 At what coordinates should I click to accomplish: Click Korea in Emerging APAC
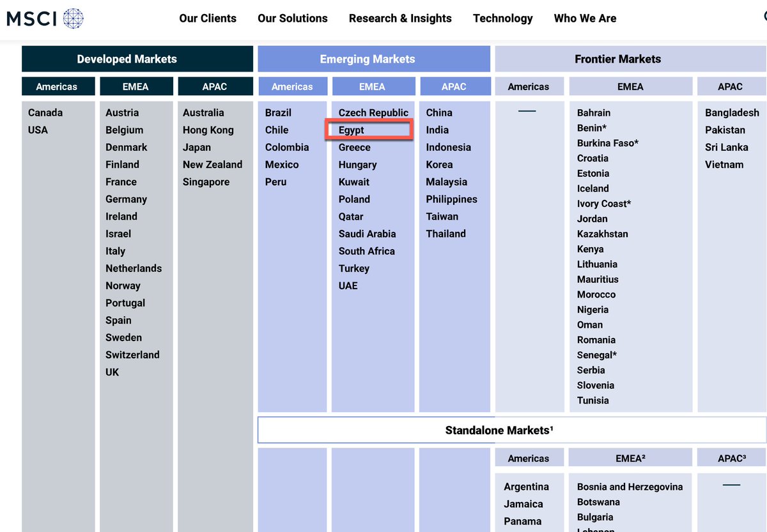tap(439, 164)
